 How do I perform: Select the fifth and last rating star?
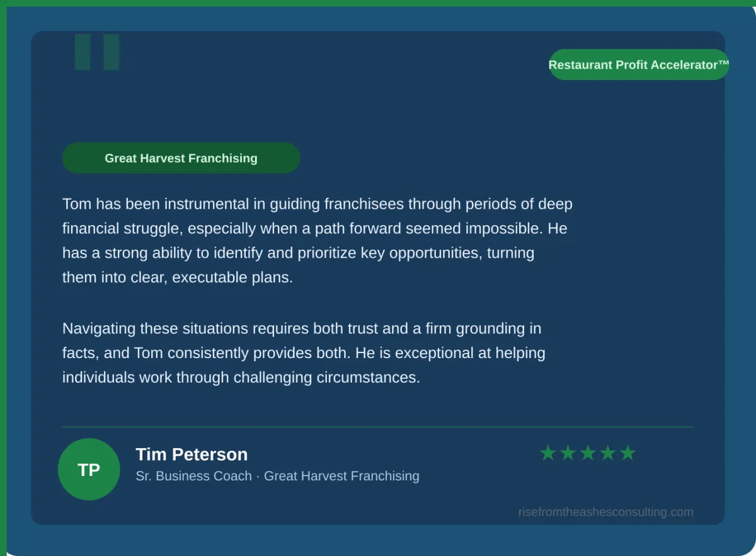[627, 453]
